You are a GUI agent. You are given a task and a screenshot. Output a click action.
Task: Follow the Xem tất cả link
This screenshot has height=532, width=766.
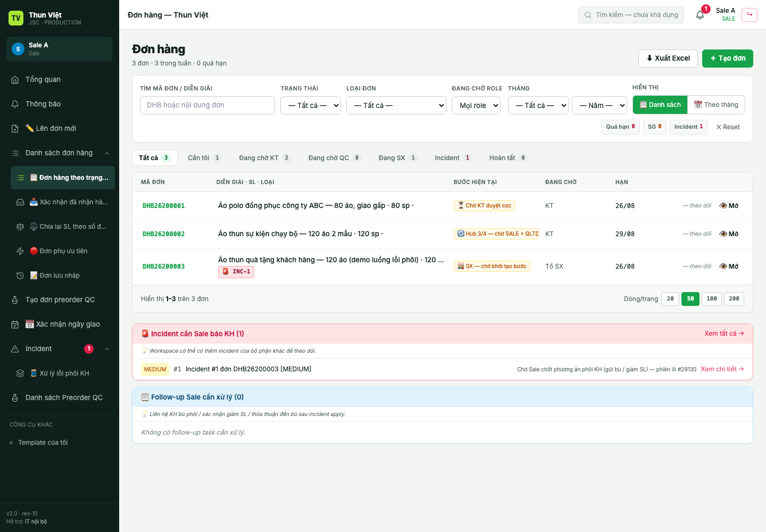point(724,334)
